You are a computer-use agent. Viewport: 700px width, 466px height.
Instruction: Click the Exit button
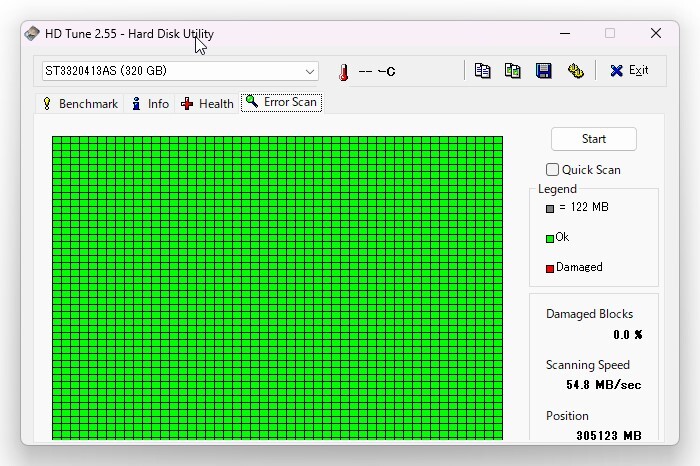tap(629, 71)
